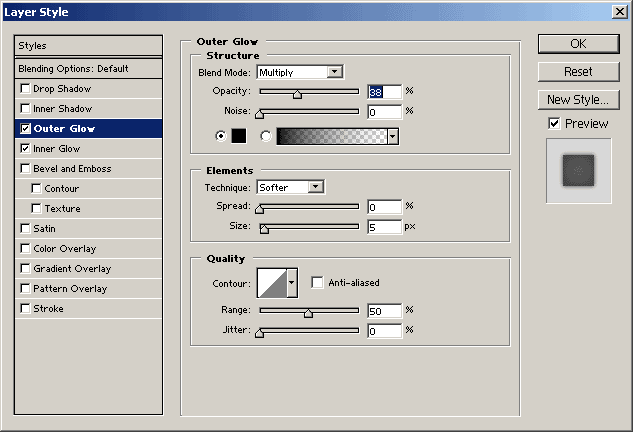
Task: Confirm with the OK button
Action: click(579, 44)
